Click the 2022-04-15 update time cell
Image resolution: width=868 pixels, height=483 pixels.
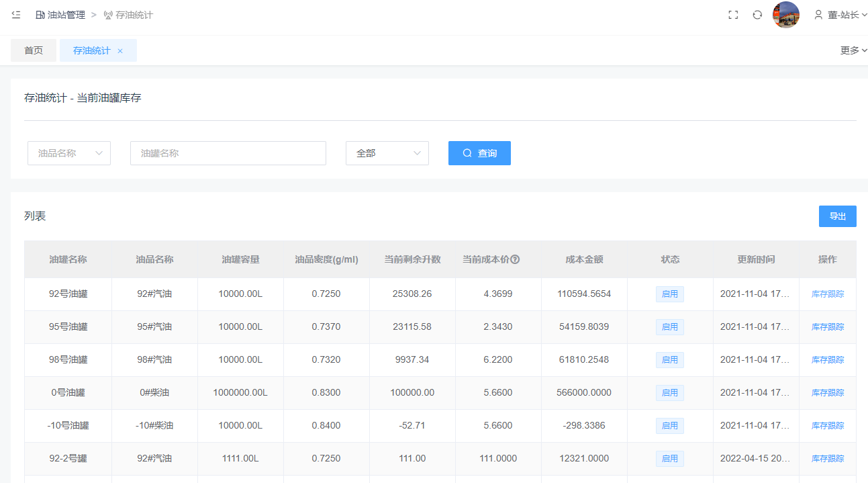(756, 459)
